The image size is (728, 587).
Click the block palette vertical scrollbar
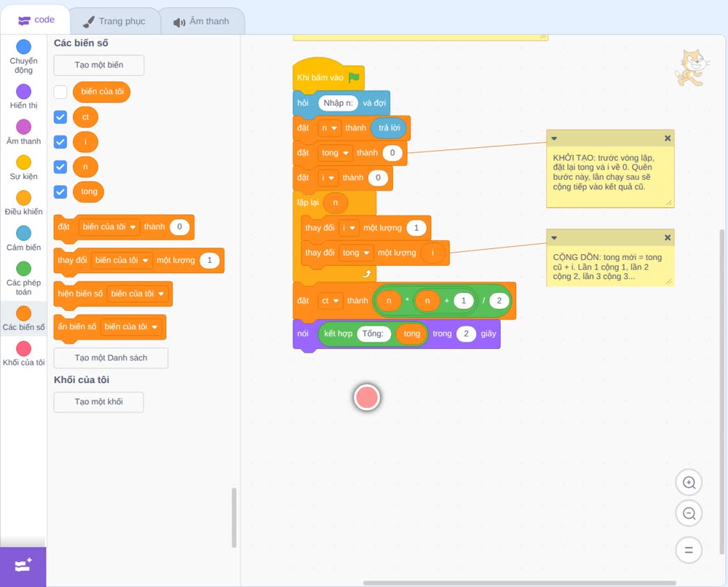(x=234, y=517)
